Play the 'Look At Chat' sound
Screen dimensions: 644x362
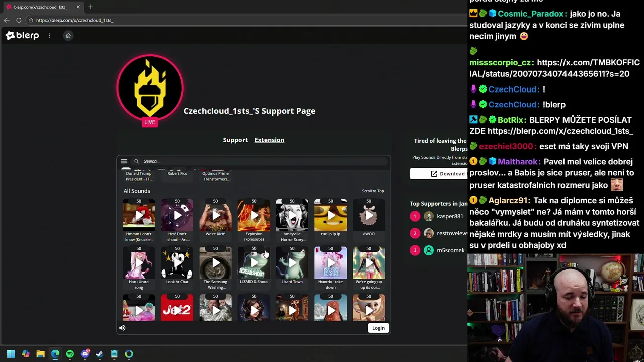pyautogui.click(x=177, y=263)
